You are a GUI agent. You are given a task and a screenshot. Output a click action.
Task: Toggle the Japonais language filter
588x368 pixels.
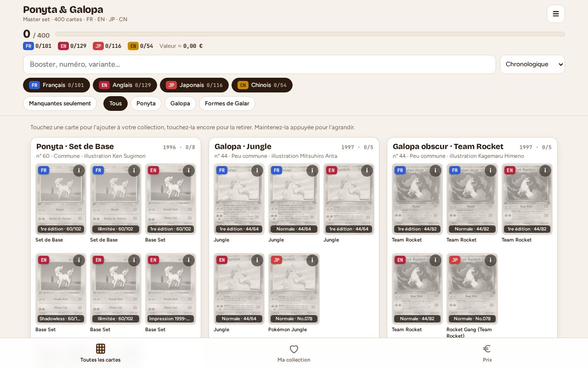(194, 85)
